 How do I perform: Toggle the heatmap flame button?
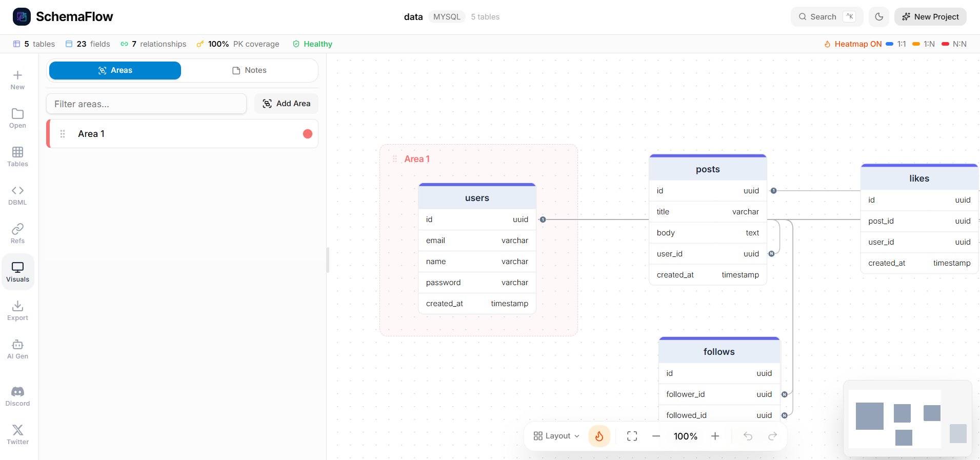coord(599,436)
